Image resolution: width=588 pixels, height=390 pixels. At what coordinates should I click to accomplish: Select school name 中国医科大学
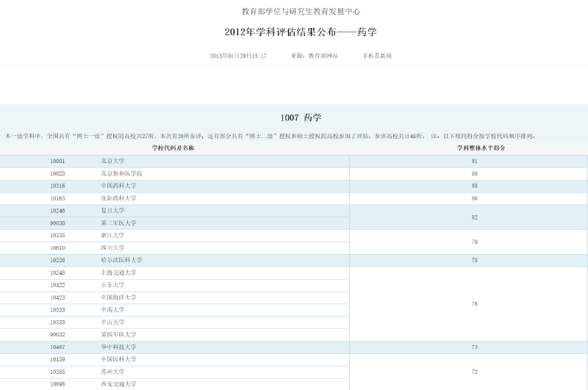(x=118, y=359)
